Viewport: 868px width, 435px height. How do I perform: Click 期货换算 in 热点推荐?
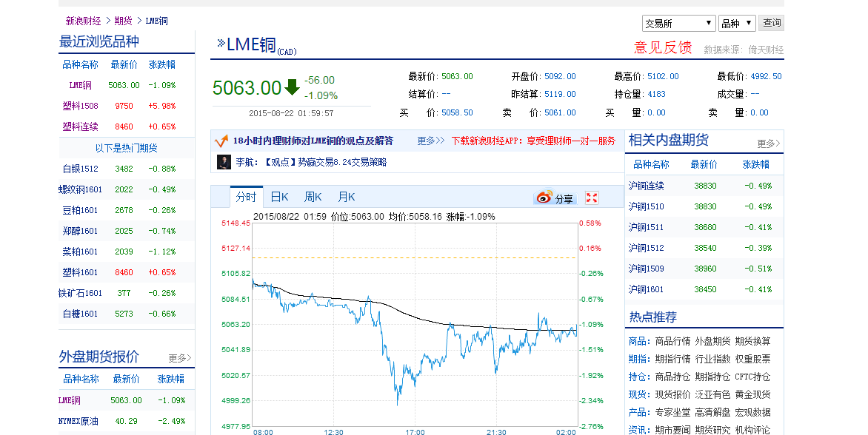click(753, 342)
